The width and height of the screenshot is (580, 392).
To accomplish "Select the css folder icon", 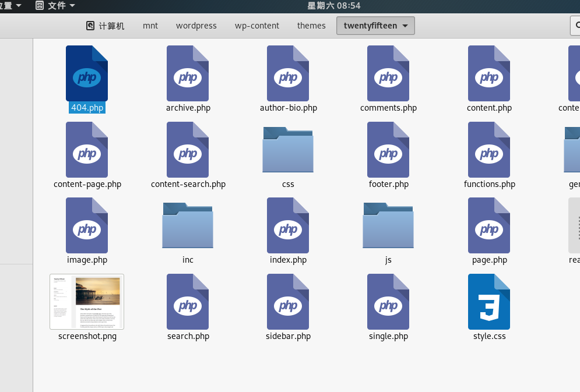I will click(x=288, y=149).
